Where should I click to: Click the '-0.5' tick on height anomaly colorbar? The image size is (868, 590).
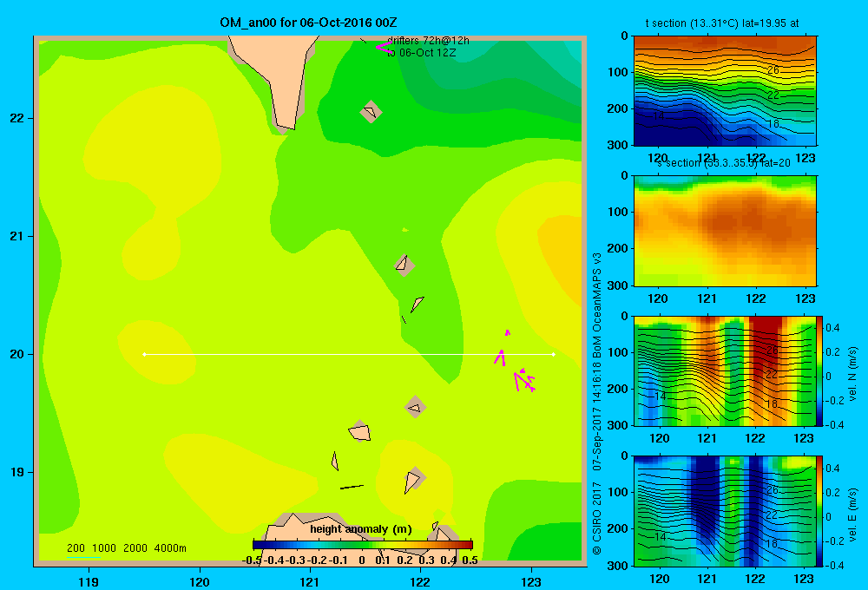click(x=252, y=560)
